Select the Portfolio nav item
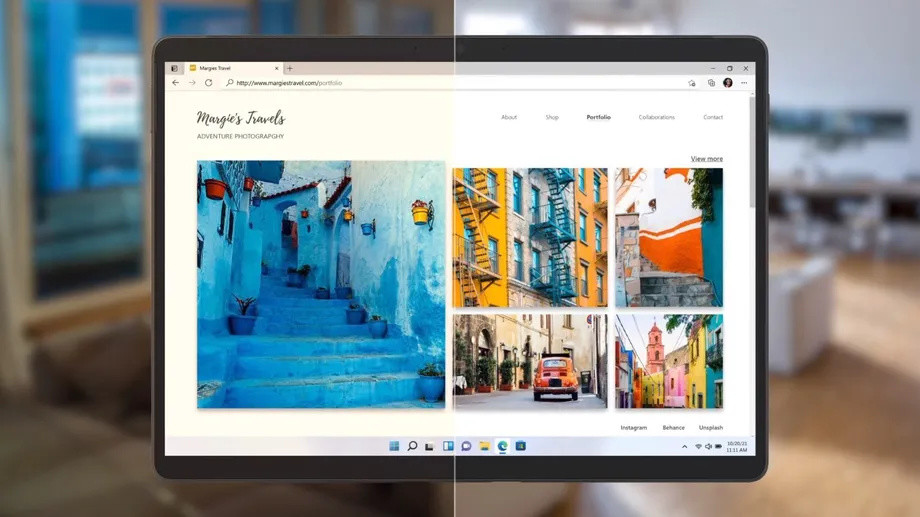Screen dimensions: 920x517 click(x=598, y=117)
